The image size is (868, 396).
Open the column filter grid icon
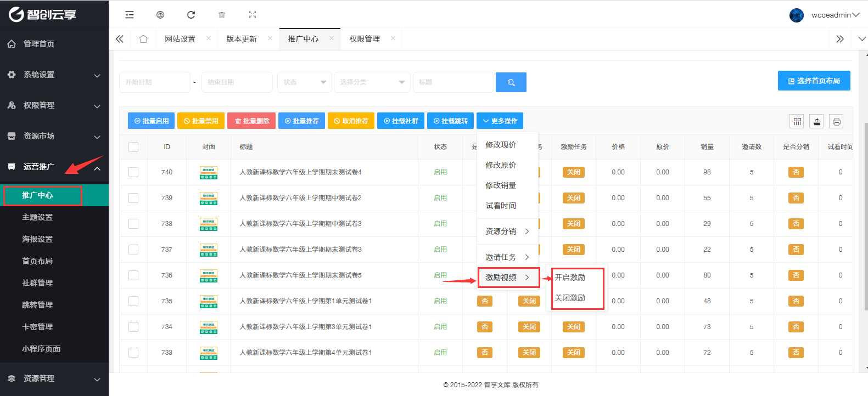coord(797,121)
